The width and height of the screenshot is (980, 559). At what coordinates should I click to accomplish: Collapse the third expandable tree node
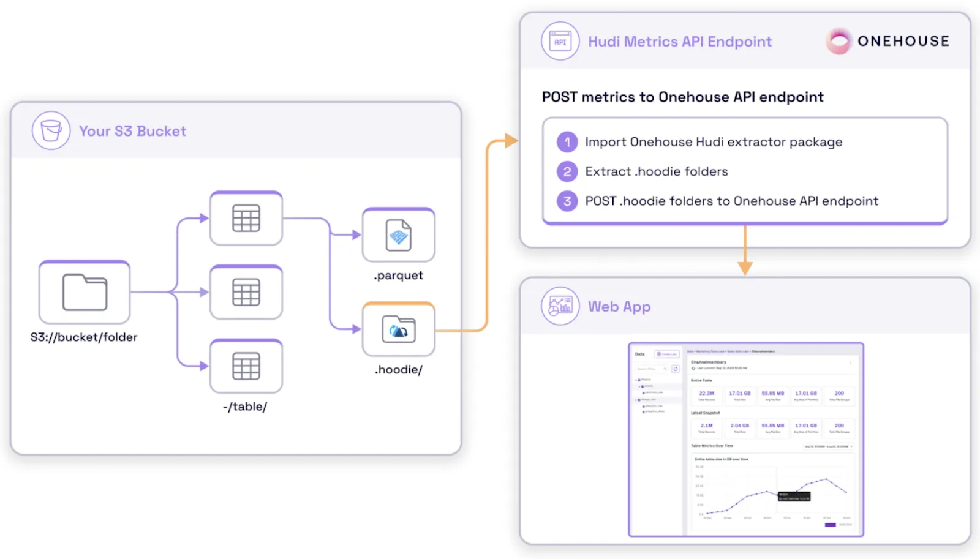coord(636,400)
